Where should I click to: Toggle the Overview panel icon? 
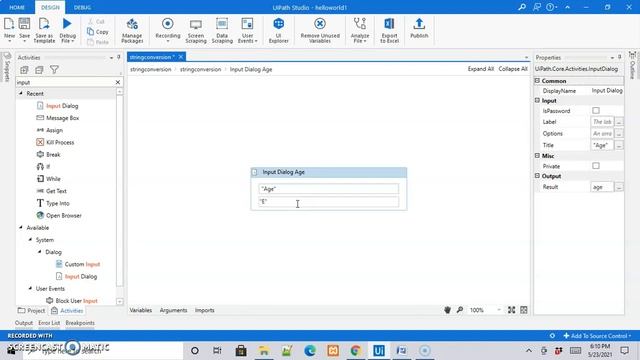pos(524,310)
